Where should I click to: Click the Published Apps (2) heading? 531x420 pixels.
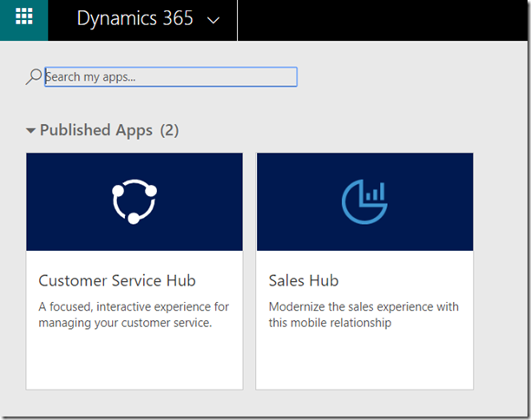click(109, 130)
